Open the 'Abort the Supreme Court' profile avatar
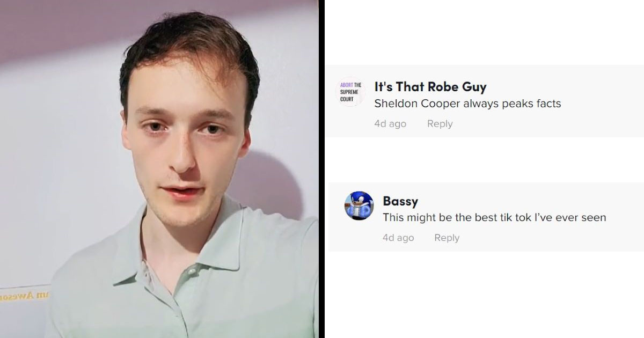 click(351, 92)
